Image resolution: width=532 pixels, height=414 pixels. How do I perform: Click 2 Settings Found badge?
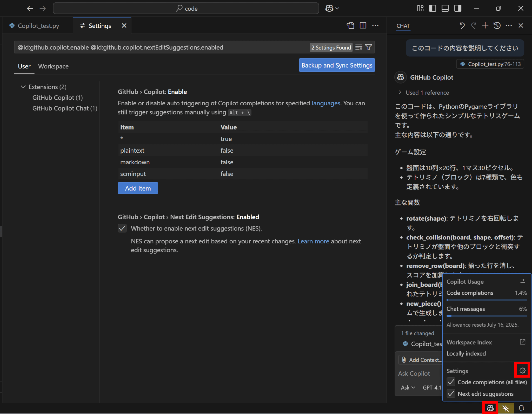[331, 48]
